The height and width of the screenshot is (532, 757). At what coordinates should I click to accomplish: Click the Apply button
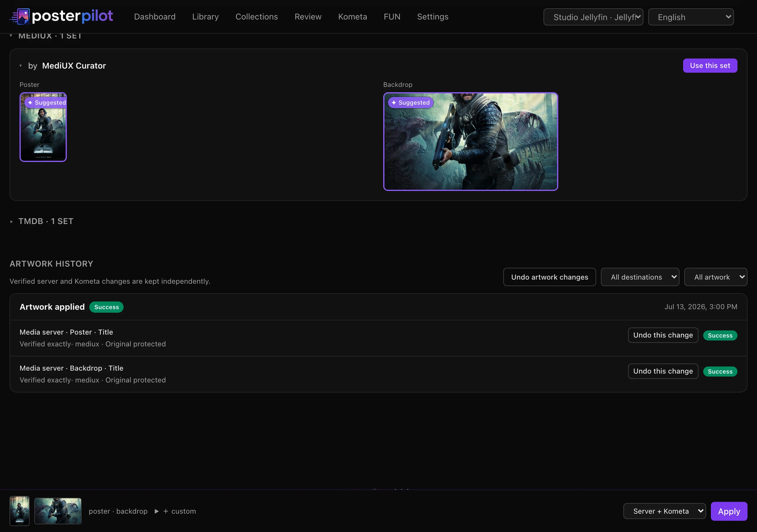pos(729,511)
